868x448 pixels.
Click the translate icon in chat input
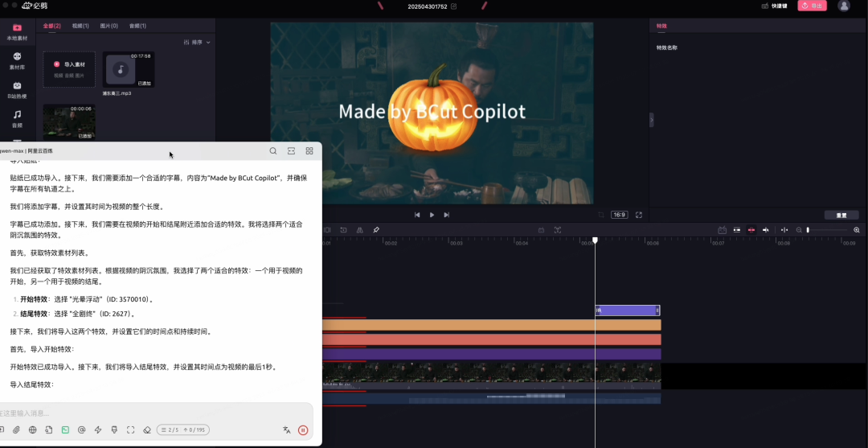286,430
